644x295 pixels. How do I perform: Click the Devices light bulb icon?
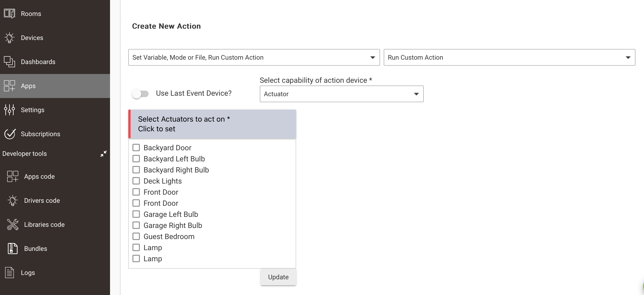(9, 37)
